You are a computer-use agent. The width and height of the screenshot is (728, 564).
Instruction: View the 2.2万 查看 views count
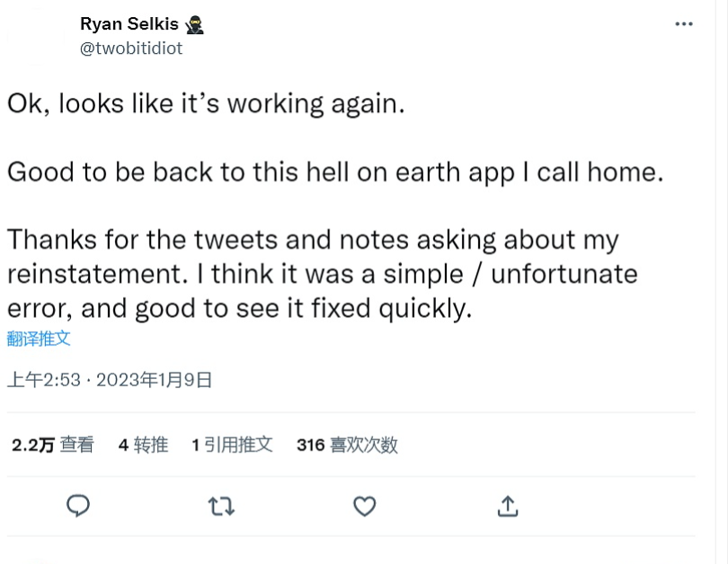[x=52, y=445]
